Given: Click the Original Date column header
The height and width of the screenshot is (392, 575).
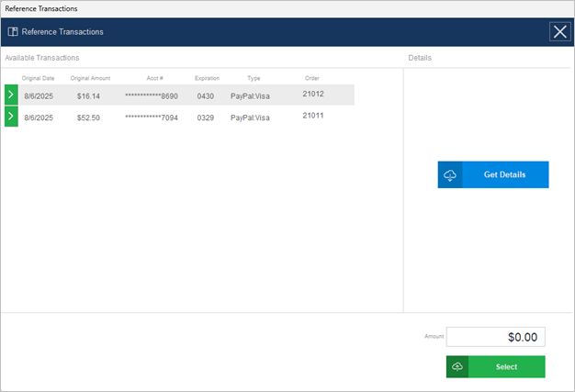Looking at the screenshot, I should [39, 78].
